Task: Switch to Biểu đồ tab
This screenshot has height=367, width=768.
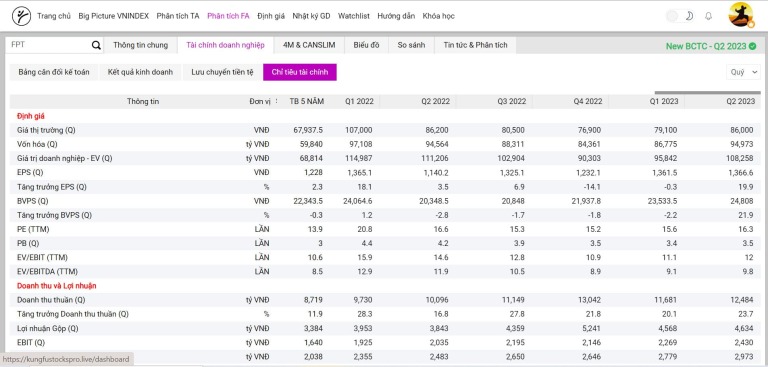Action: [366, 45]
